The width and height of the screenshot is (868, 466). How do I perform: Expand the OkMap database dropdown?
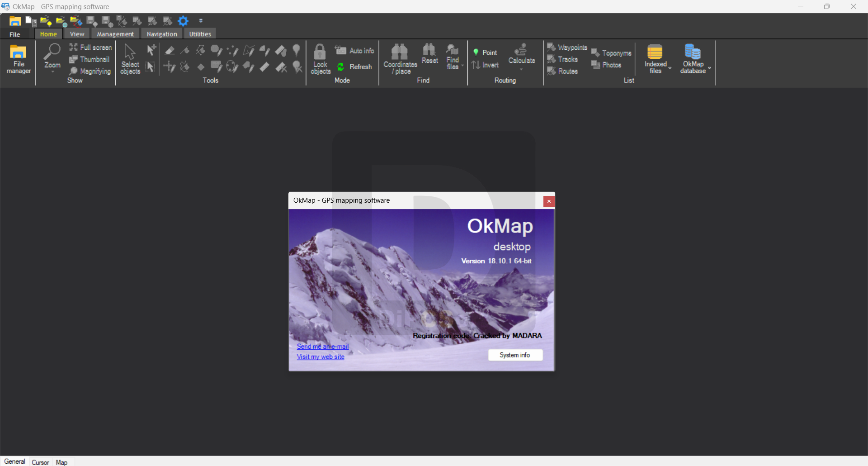pos(709,68)
